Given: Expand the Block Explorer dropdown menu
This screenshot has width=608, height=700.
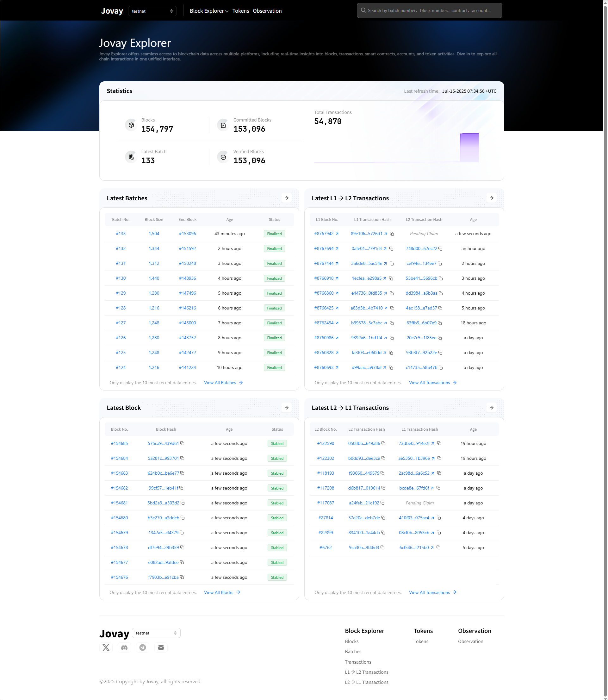Looking at the screenshot, I should tap(209, 11).
